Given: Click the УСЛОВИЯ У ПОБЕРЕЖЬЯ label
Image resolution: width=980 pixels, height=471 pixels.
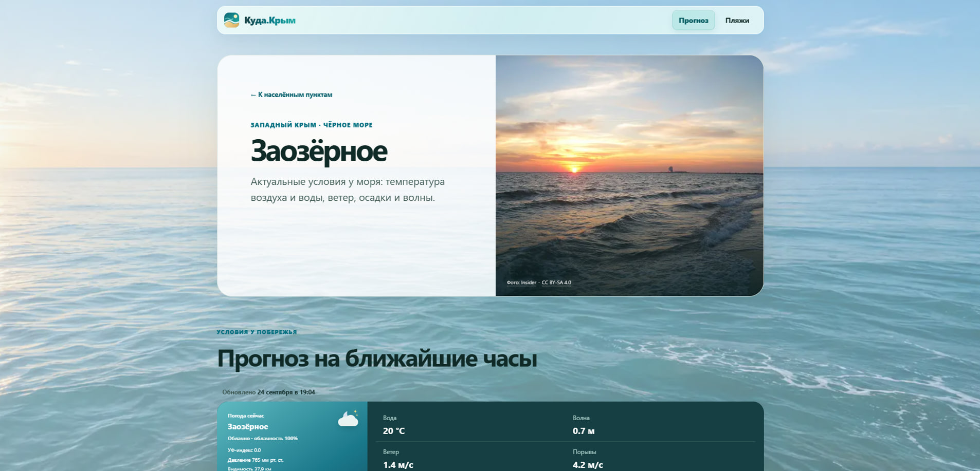Looking at the screenshot, I should (257, 332).
